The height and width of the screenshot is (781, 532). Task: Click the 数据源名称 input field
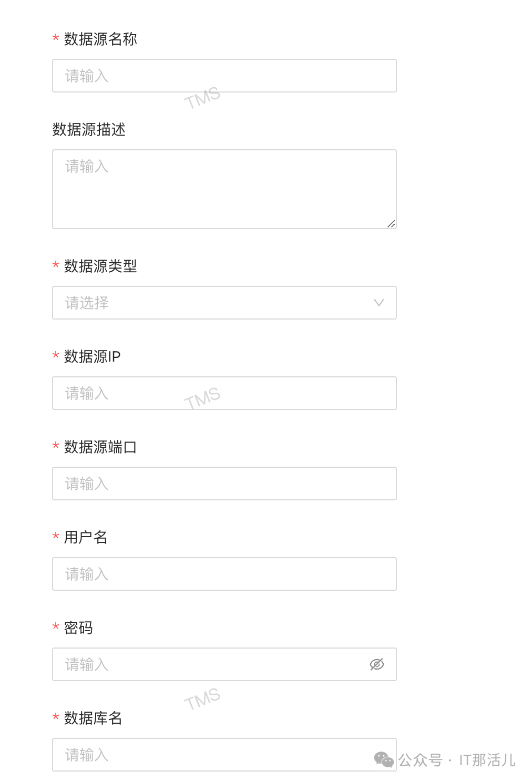point(224,76)
